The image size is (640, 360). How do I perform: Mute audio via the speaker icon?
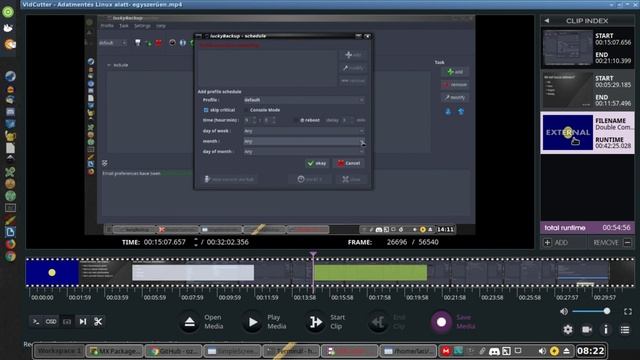click(564, 311)
